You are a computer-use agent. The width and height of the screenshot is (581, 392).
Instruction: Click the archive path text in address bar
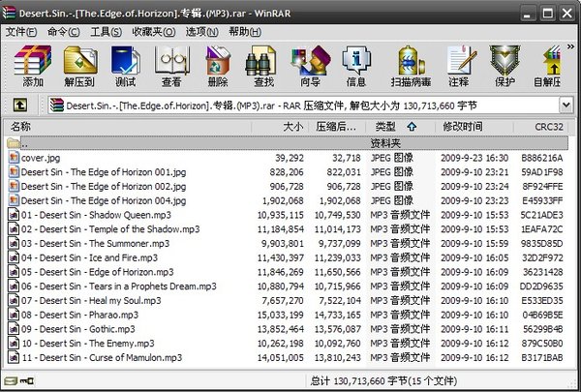271,106
